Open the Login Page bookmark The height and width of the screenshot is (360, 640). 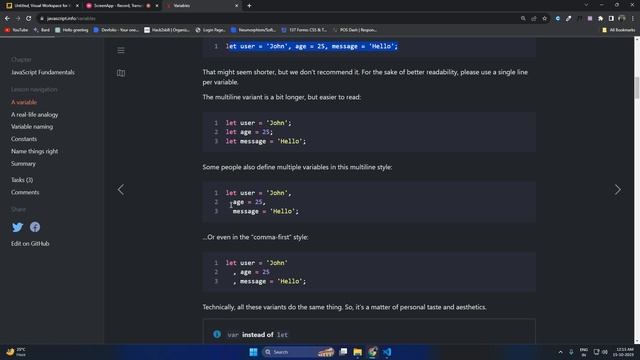point(210,30)
